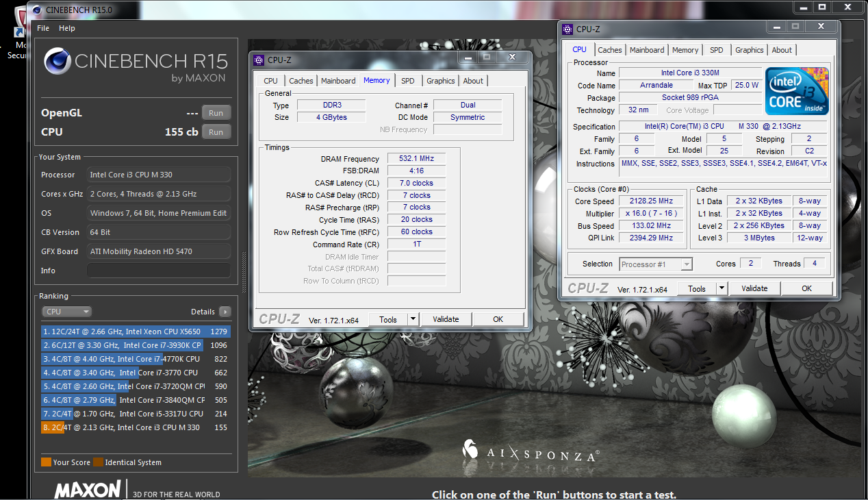Click FSB:DRAM ratio value 4:16

(x=417, y=171)
